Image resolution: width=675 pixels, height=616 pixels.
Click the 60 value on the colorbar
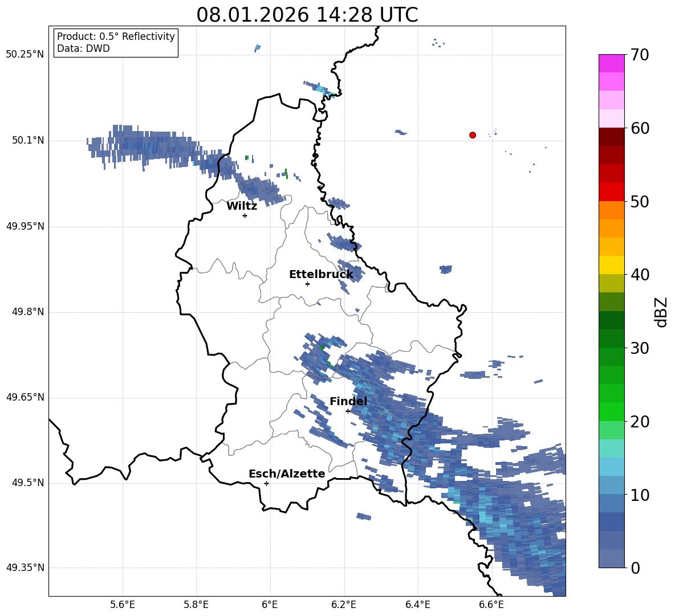[640, 128]
